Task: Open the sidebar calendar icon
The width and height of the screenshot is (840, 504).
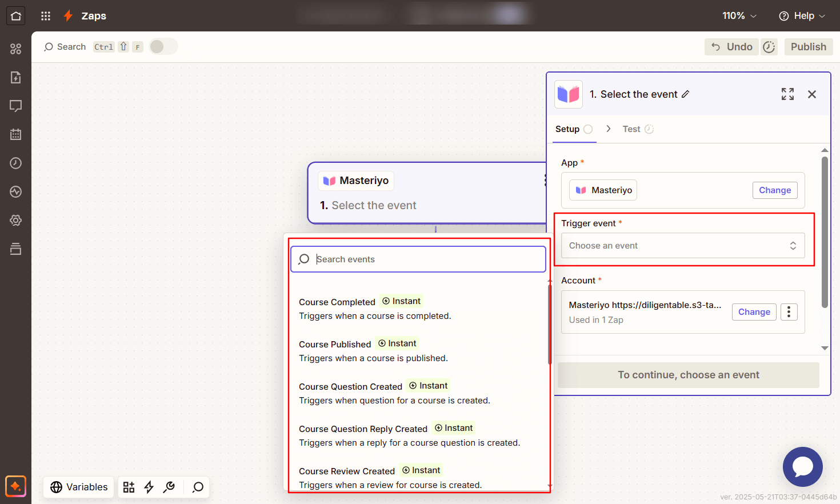Action: coord(16,135)
